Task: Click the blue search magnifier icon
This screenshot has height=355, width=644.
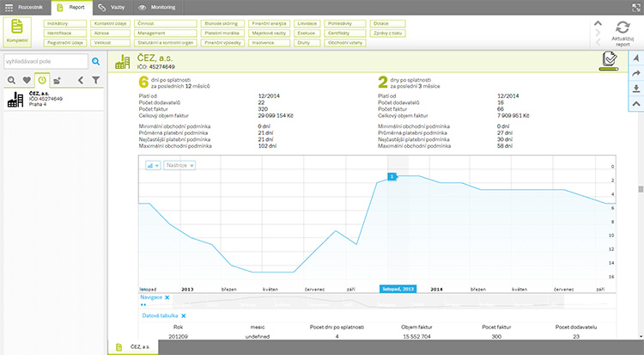Action: pos(95,61)
